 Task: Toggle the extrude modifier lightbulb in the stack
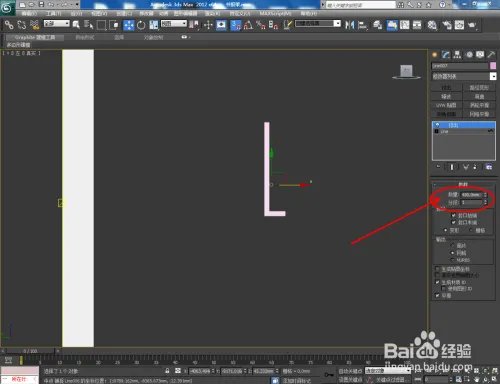437,125
